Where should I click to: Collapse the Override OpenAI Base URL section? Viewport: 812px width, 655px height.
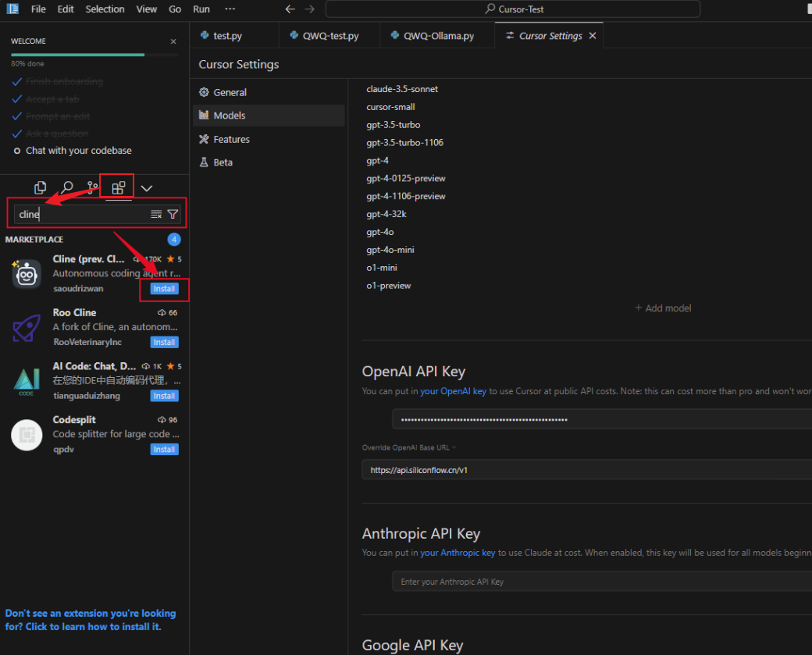[454, 447]
